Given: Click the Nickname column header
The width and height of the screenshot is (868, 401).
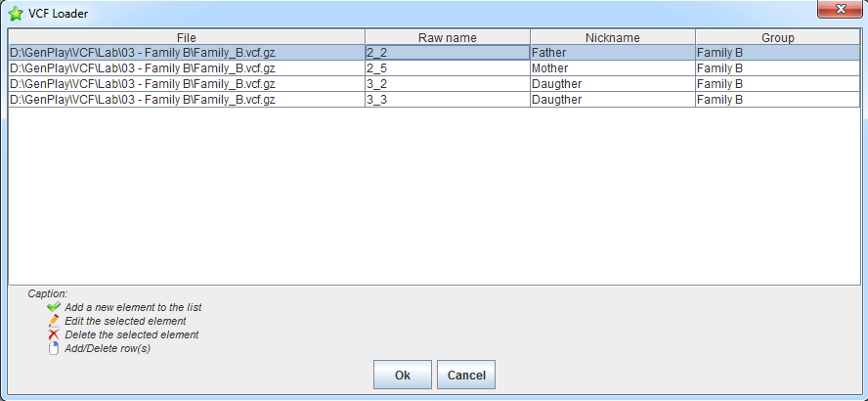Looking at the screenshot, I should tap(612, 37).
